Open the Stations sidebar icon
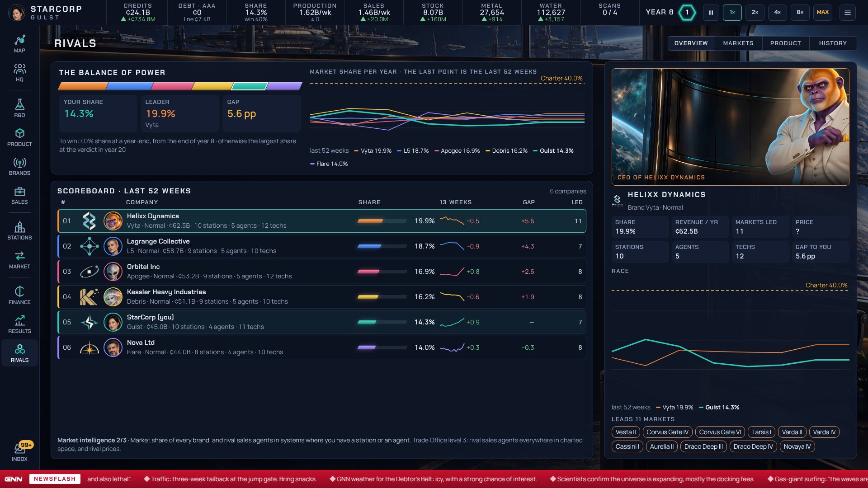This screenshot has width=868, height=488. 19,231
